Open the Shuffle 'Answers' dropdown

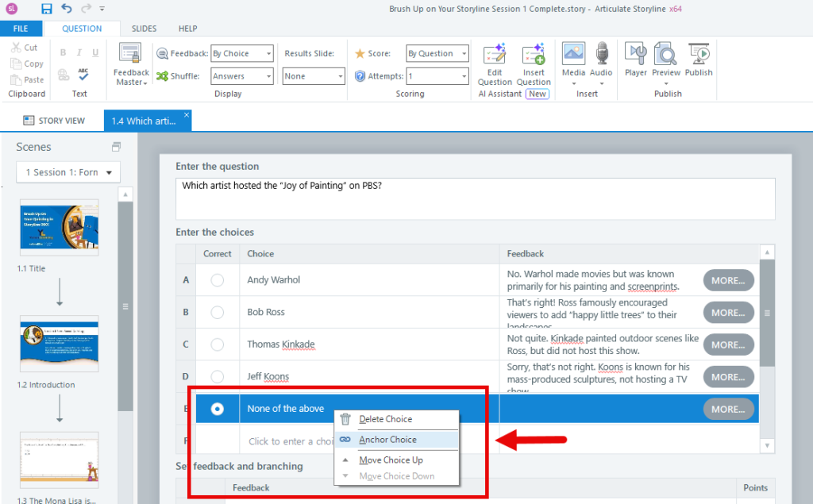click(241, 75)
